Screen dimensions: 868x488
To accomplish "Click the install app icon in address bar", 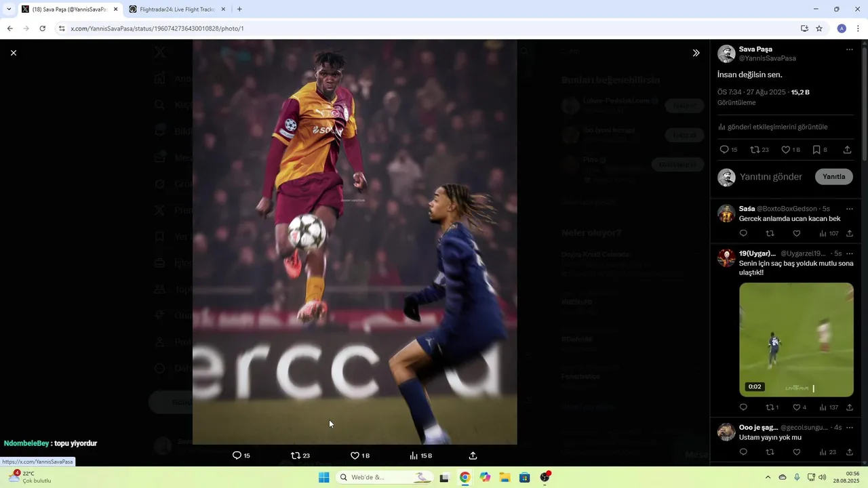I will [804, 28].
